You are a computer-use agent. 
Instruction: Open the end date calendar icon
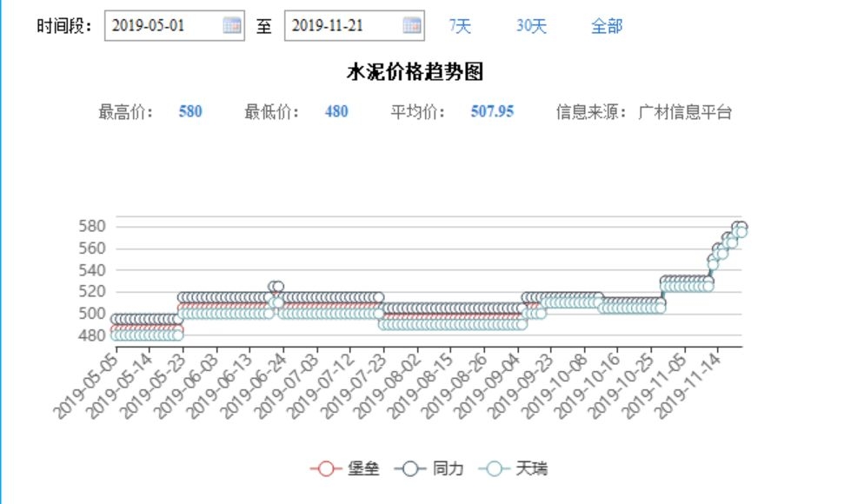(x=412, y=25)
